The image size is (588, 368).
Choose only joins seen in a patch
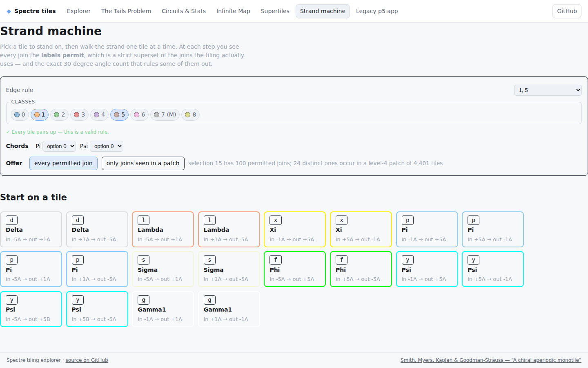(143, 163)
